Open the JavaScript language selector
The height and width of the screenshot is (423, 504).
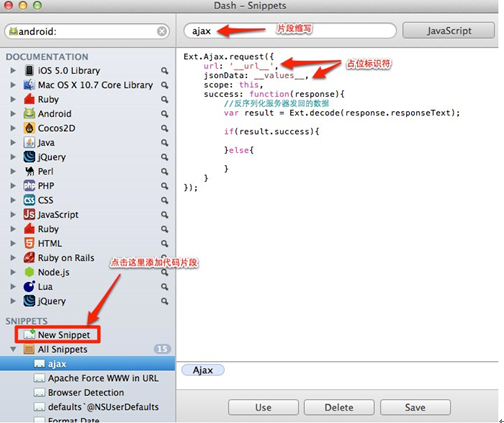(449, 31)
